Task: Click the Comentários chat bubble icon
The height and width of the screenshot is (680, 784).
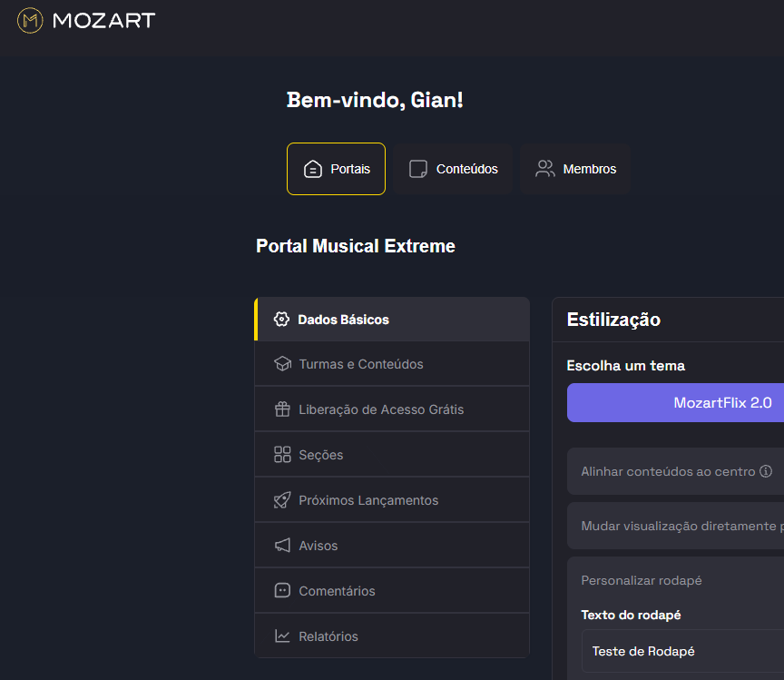Action: (282, 591)
